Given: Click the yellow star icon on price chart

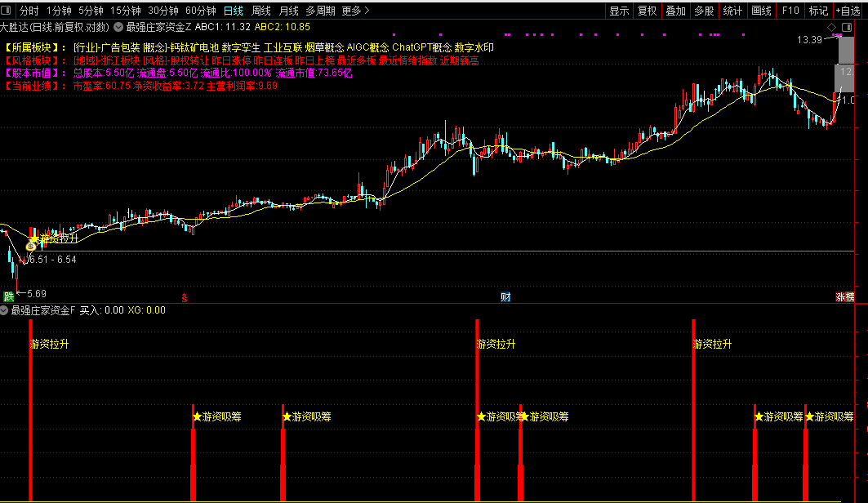Looking at the screenshot, I should (x=34, y=239).
